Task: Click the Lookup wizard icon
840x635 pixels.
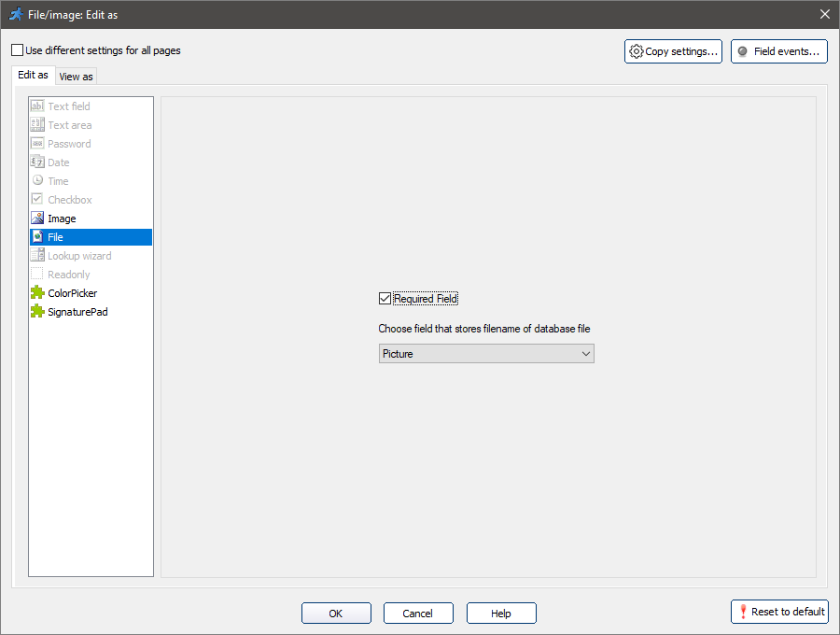Action: pyautogui.click(x=37, y=256)
